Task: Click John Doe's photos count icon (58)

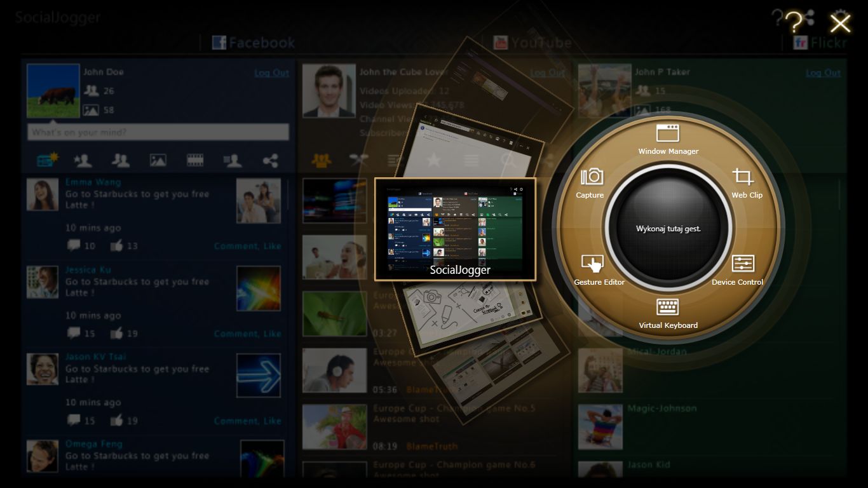Action: pos(91,110)
